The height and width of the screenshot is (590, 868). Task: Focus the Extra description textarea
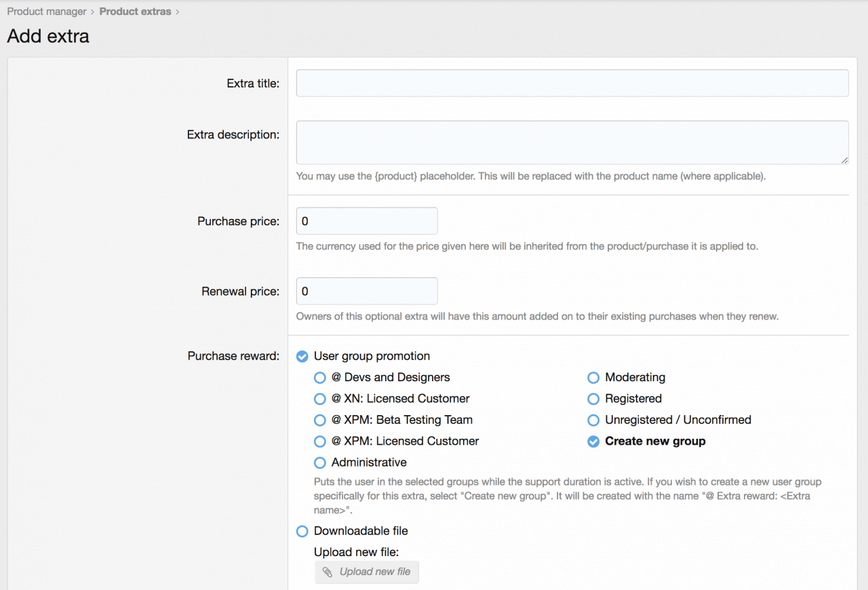[572, 142]
